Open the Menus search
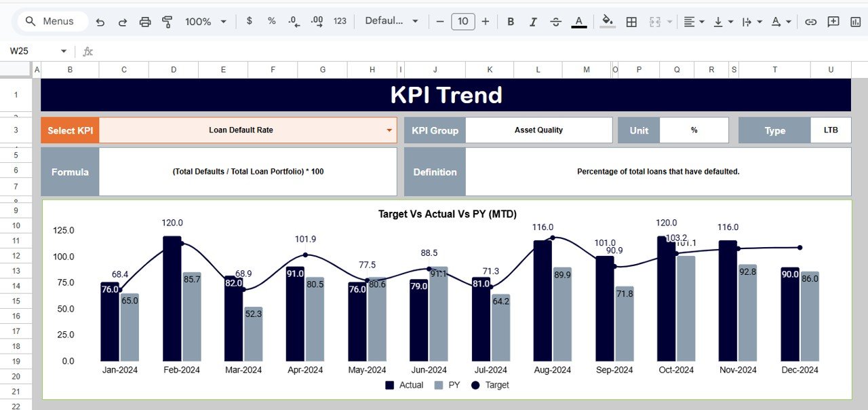The width and height of the screenshot is (868, 410). click(52, 21)
